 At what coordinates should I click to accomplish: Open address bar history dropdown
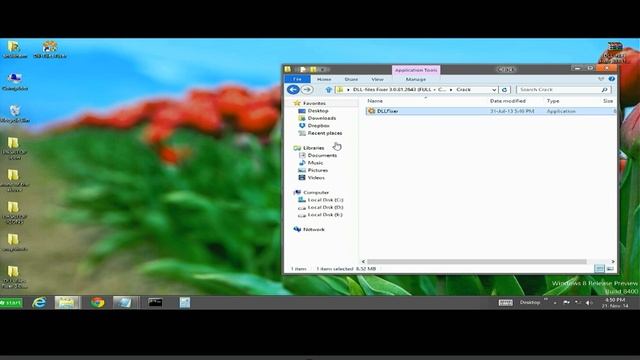click(x=494, y=89)
